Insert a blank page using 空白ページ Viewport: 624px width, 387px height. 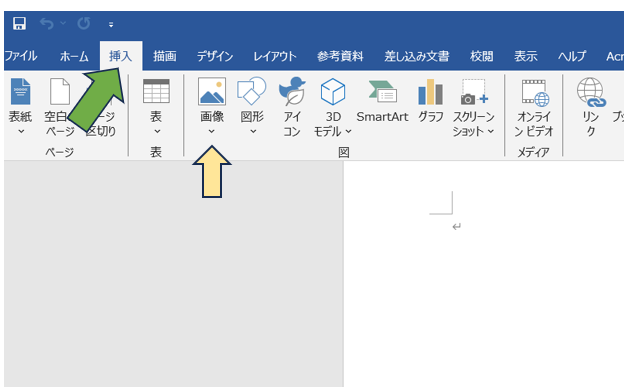point(59,107)
